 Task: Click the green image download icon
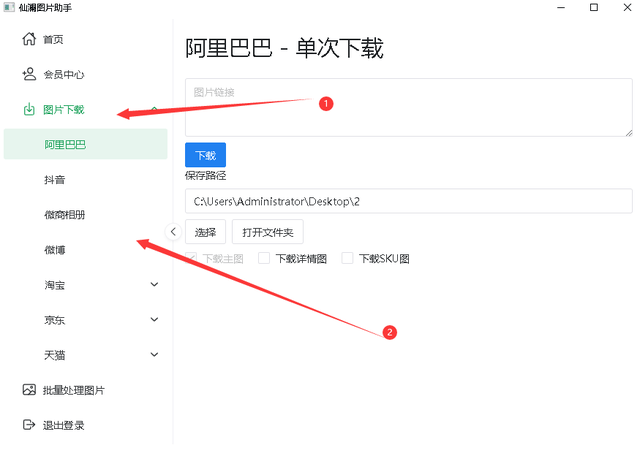[x=29, y=109]
